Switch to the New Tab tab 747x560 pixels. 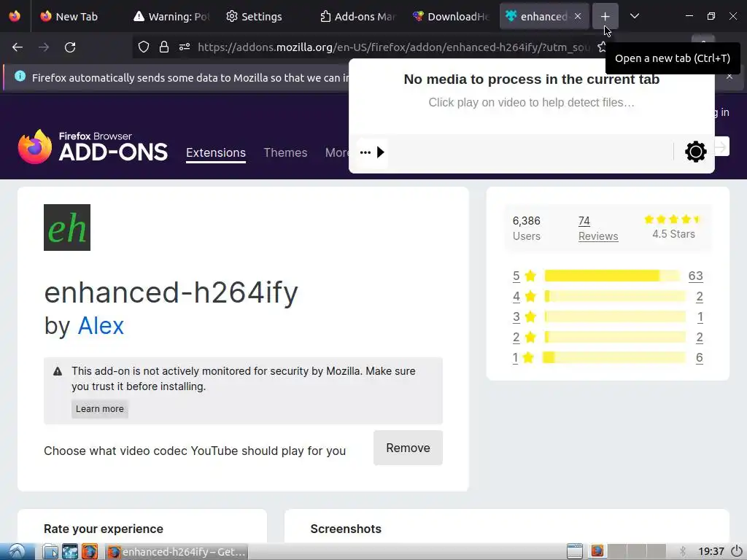coord(76,16)
